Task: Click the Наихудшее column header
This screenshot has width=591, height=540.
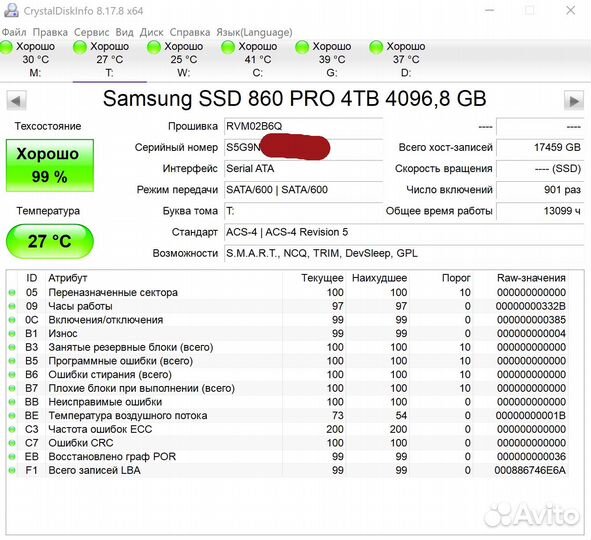Action: pos(380,278)
